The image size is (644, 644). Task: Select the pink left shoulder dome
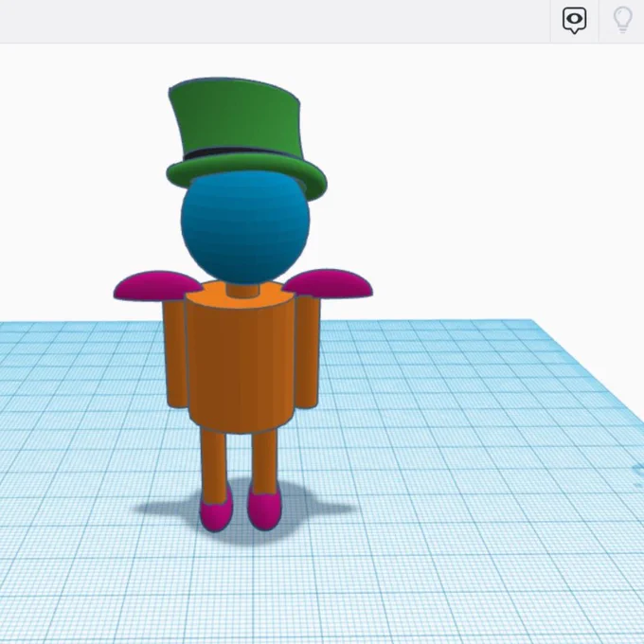(158, 285)
